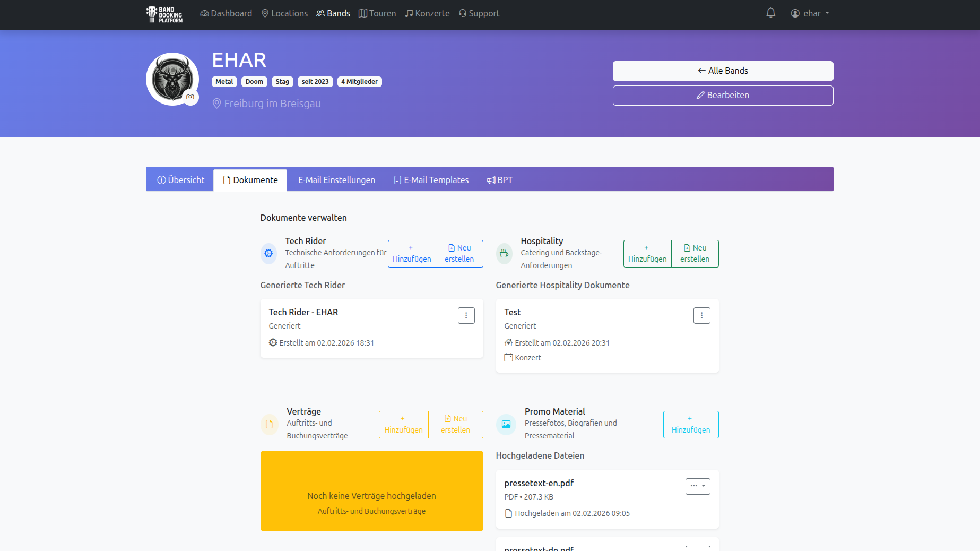Click the Verträge document icon
Screen dimensions: 980x551
[x=269, y=424]
